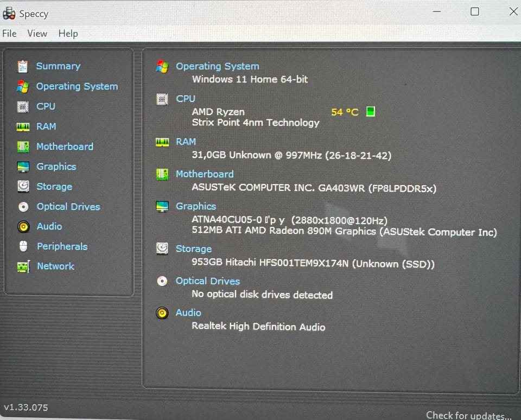Click the Optical Drives disc icon in sidebar
The width and height of the screenshot is (521, 420).
[23, 207]
